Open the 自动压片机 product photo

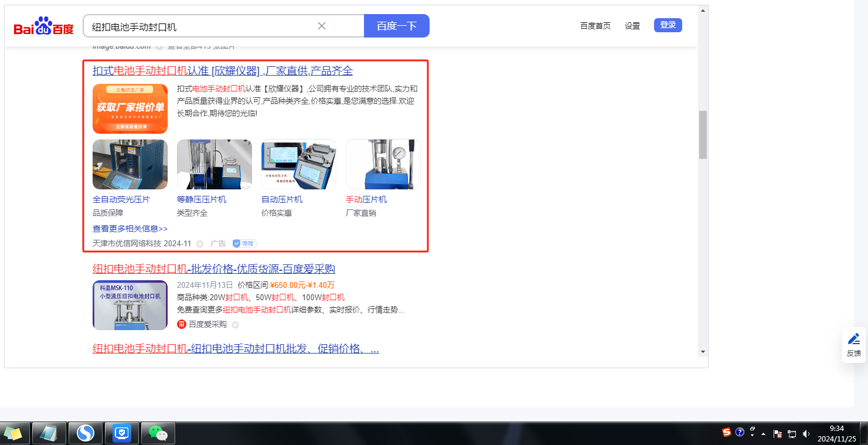click(x=299, y=164)
